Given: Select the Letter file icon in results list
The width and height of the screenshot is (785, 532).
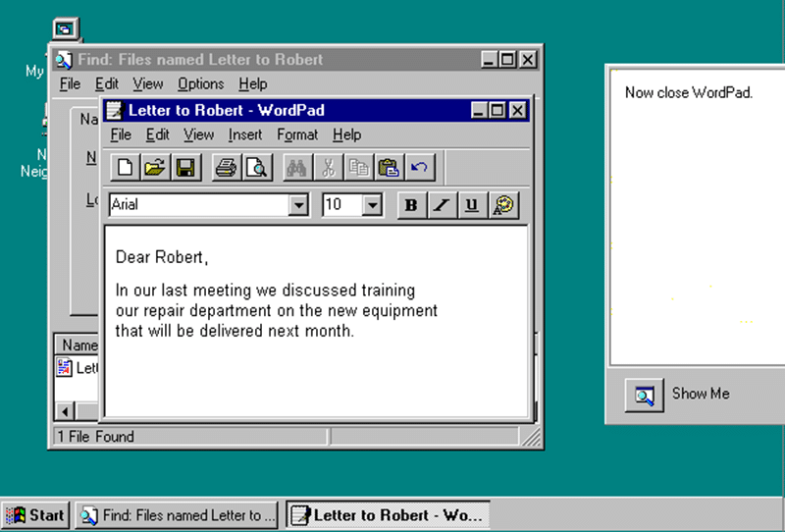Looking at the screenshot, I should click(64, 367).
